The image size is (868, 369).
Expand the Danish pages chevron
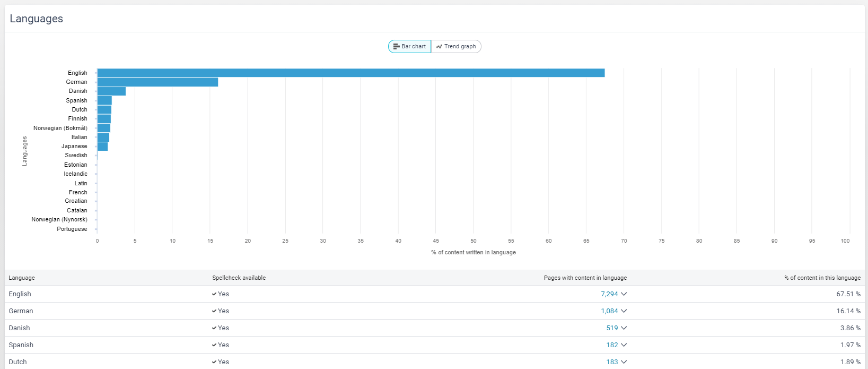click(x=624, y=328)
